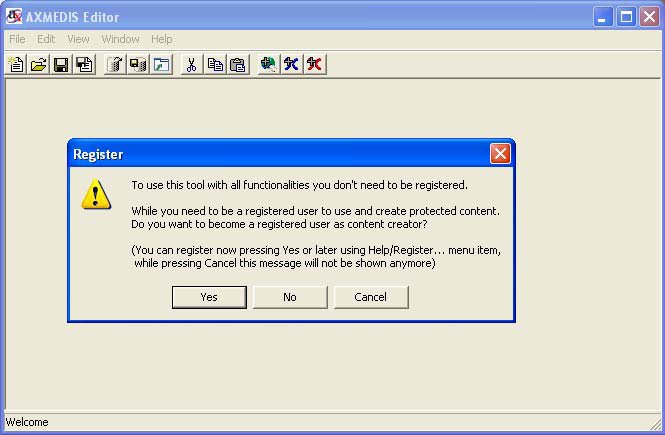Minimize the AXMEDIS Editor window

pos(603,17)
